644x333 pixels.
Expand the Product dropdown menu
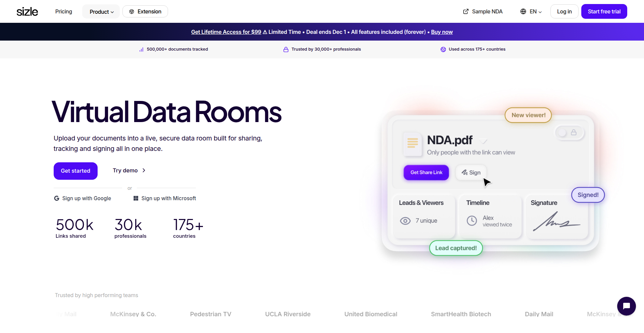tap(101, 12)
